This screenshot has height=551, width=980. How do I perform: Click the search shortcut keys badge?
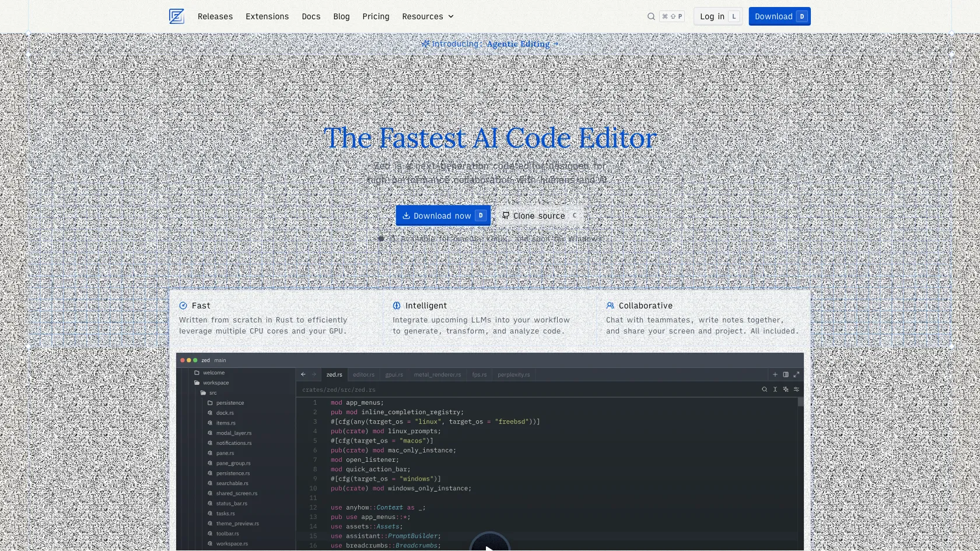[x=672, y=16]
